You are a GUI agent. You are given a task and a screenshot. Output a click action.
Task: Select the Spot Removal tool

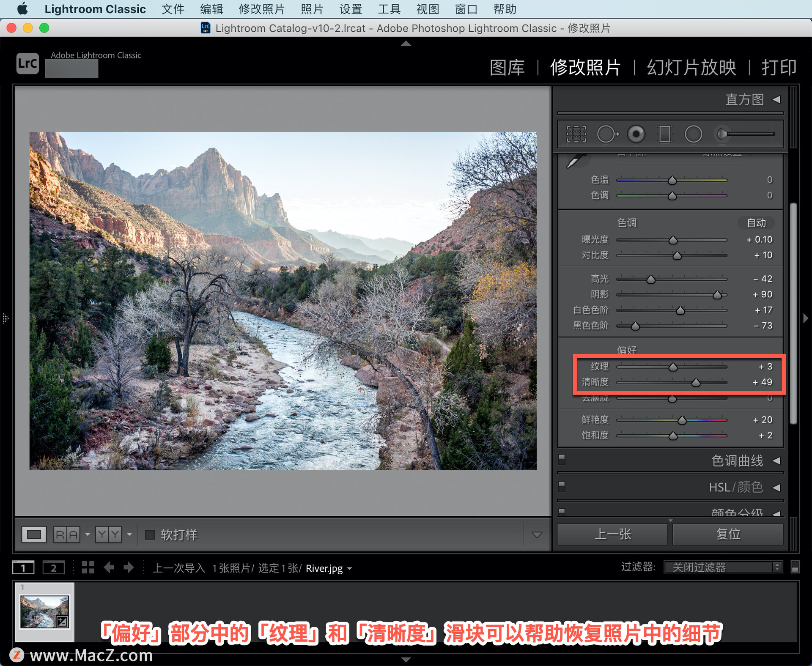tap(608, 134)
